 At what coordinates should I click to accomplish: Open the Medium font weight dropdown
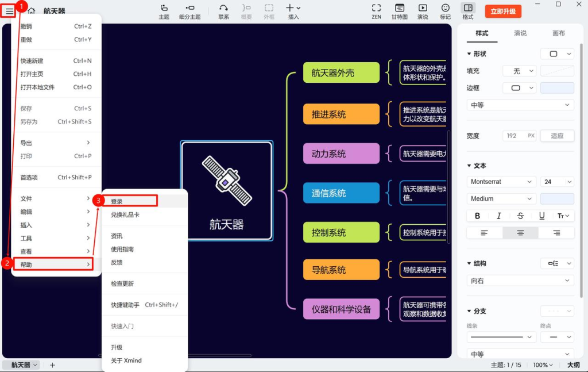point(501,198)
